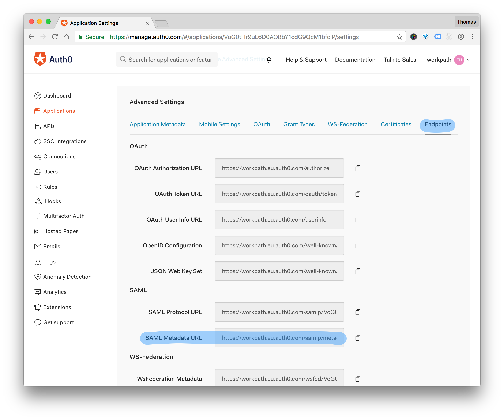Open Rules in the sidebar
504x420 pixels.
tap(46, 187)
